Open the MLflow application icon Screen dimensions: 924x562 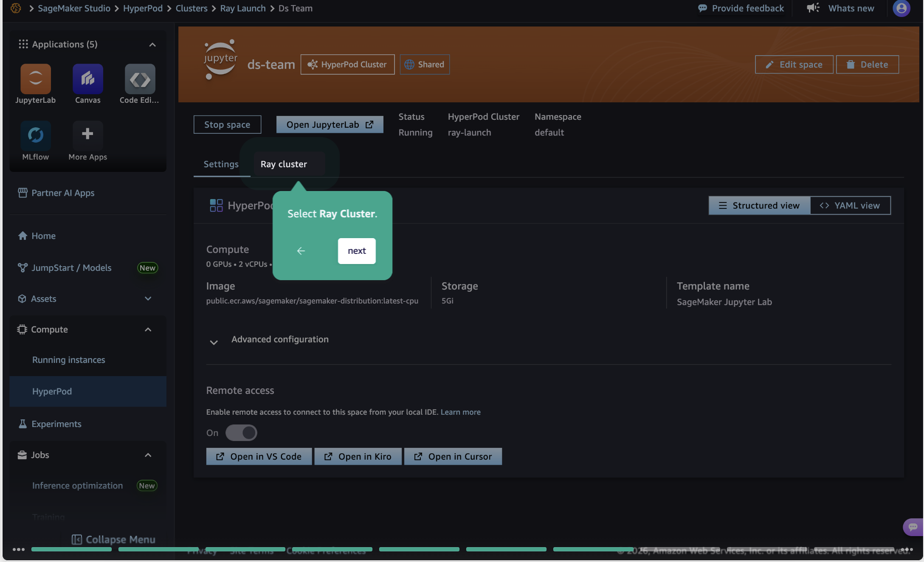coord(36,135)
